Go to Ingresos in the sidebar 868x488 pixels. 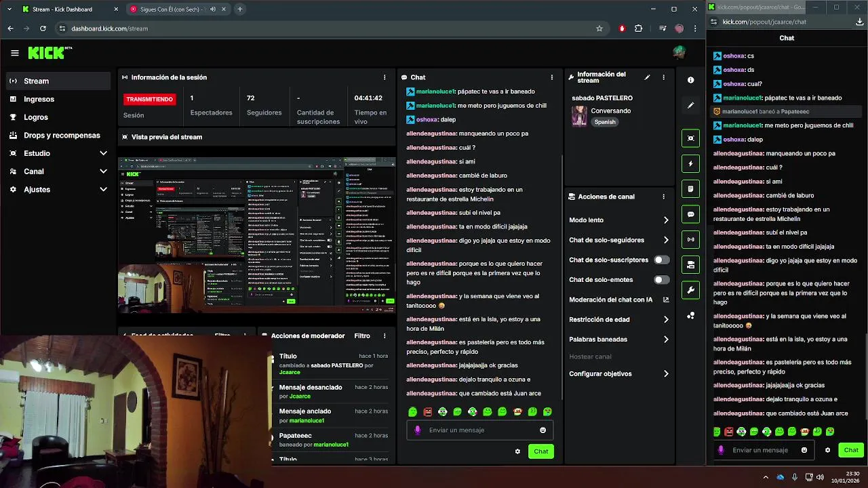click(x=58, y=99)
